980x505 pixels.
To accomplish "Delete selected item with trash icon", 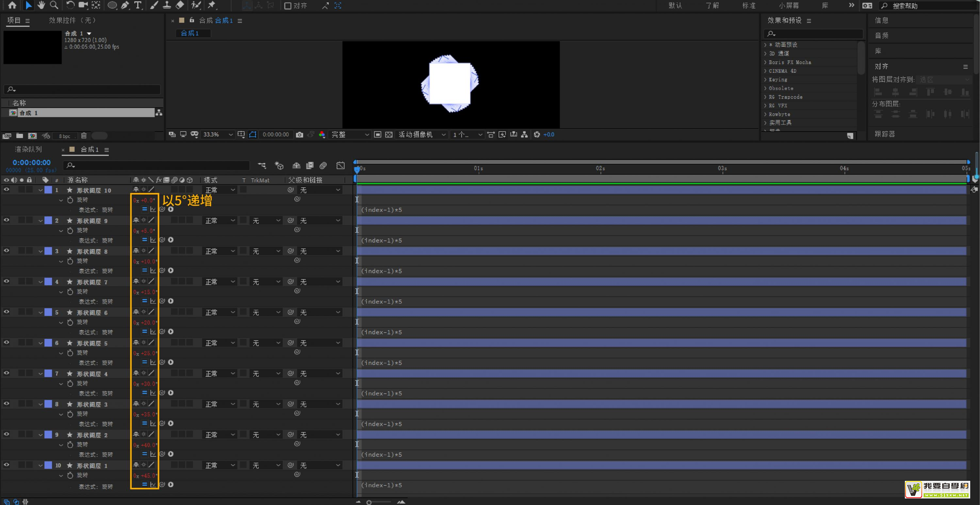I will (84, 136).
